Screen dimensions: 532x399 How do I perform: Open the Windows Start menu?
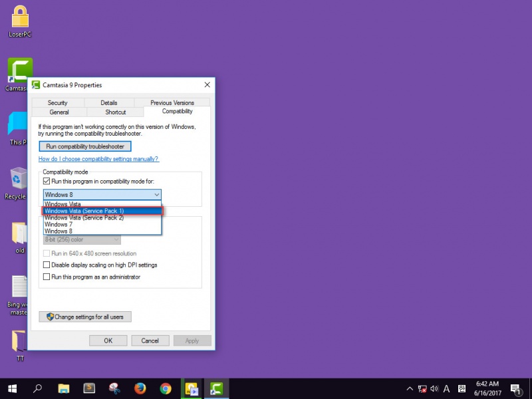[x=12, y=388]
